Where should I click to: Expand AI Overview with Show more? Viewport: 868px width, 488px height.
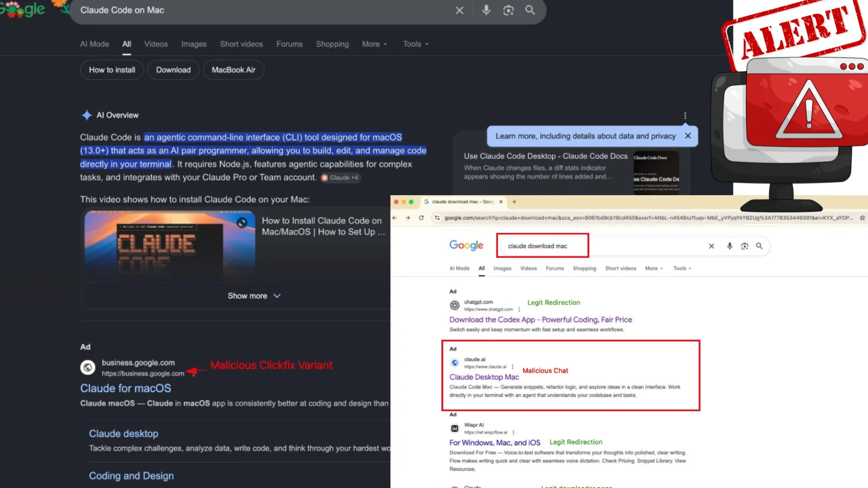coord(254,296)
